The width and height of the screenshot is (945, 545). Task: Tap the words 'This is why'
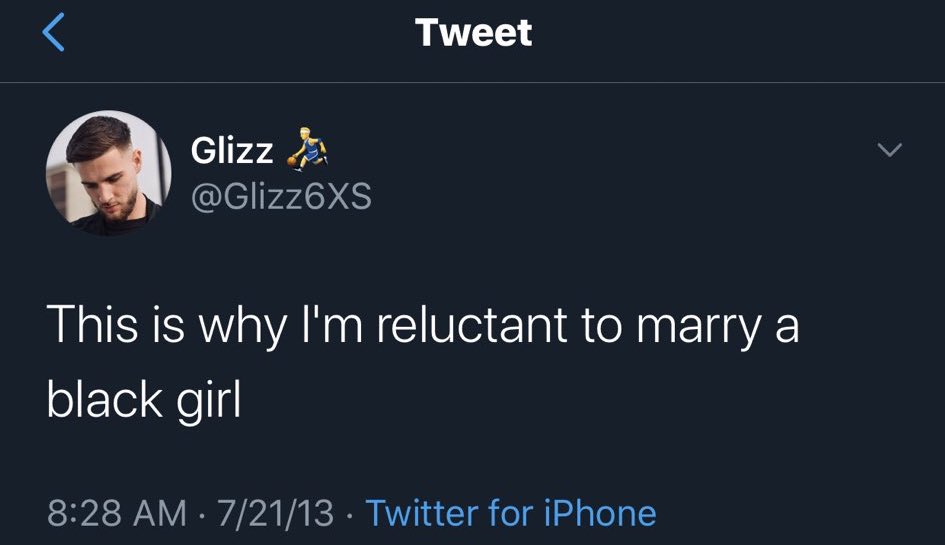(x=167, y=326)
